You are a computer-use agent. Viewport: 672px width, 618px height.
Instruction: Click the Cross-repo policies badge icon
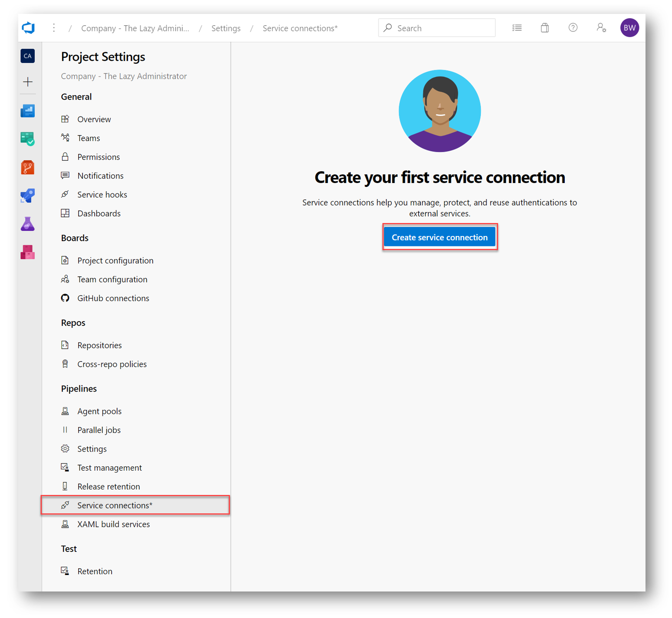(x=65, y=364)
